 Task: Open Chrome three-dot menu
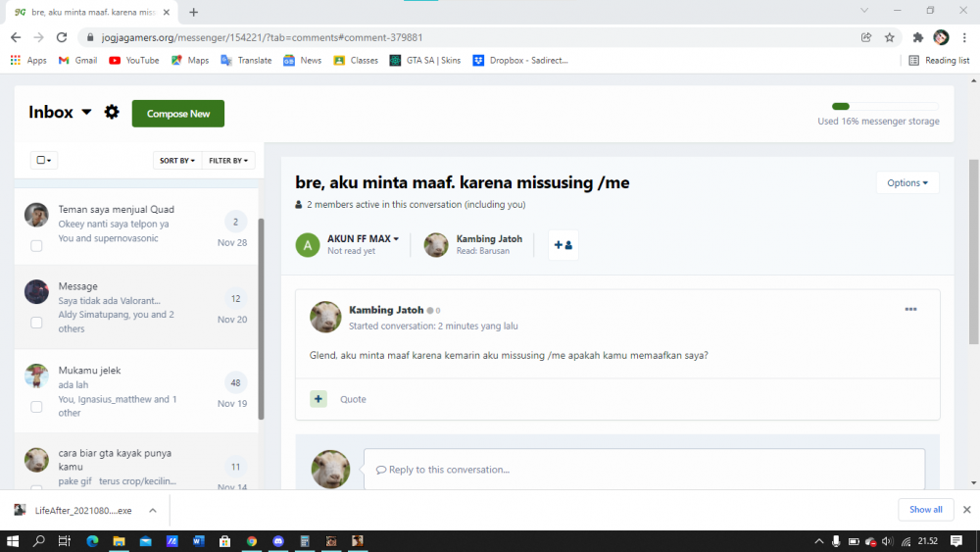click(964, 37)
